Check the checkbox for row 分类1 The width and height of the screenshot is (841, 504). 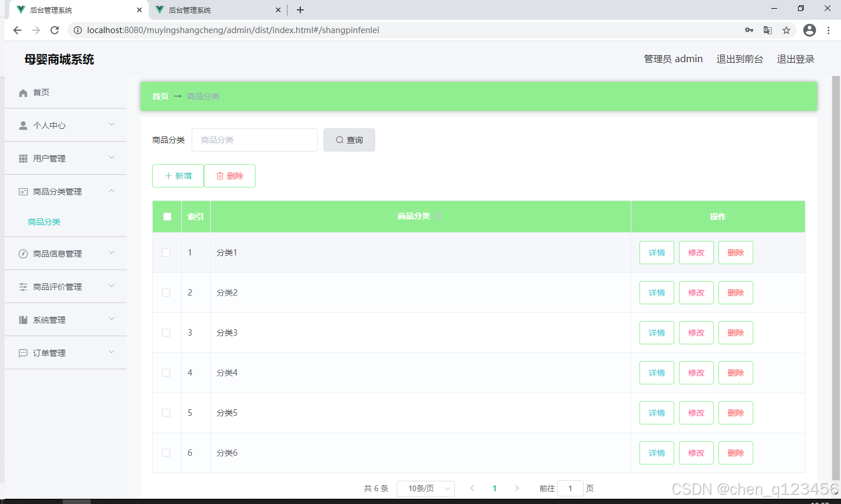pyautogui.click(x=166, y=253)
